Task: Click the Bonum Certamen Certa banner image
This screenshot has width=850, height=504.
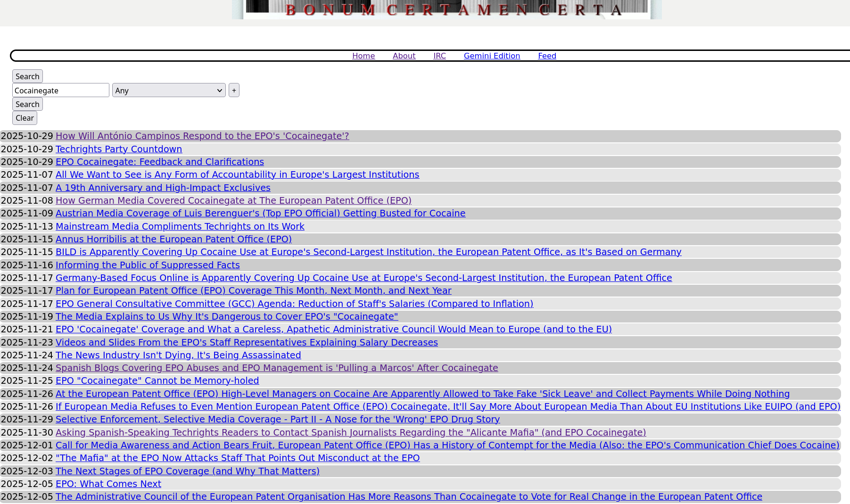Action: point(446,9)
